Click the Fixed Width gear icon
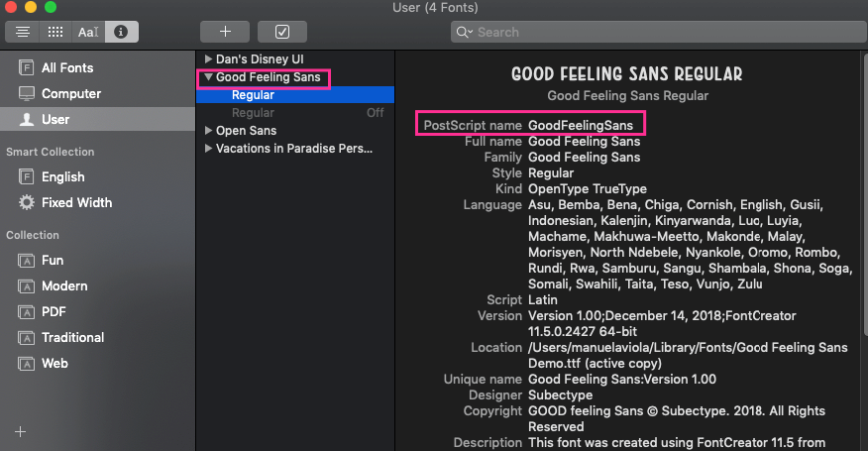Viewport: 868px width, 451px height. click(x=26, y=202)
